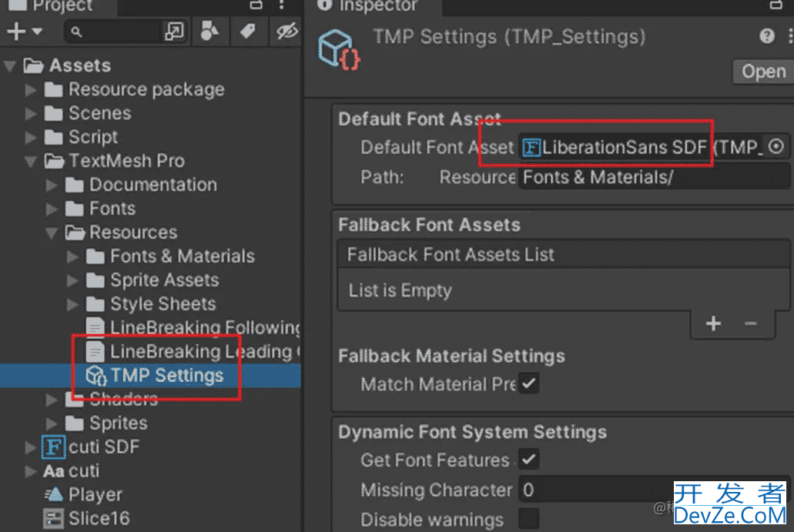The width and height of the screenshot is (794, 532).
Task: Click the Fallback Font Assets List header
Action: 563,255
